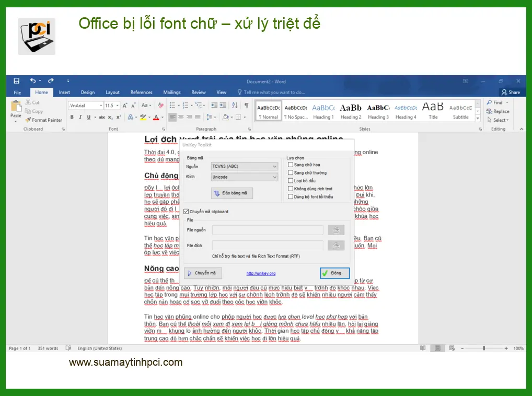The image size is (532, 396).
Task: Apply the Heading 1 style
Action: coord(323,111)
